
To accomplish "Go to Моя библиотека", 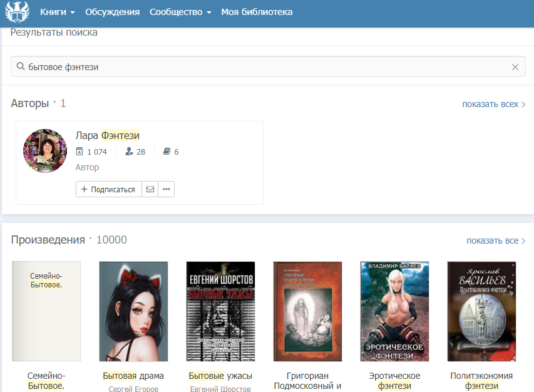I will [257, 13].
